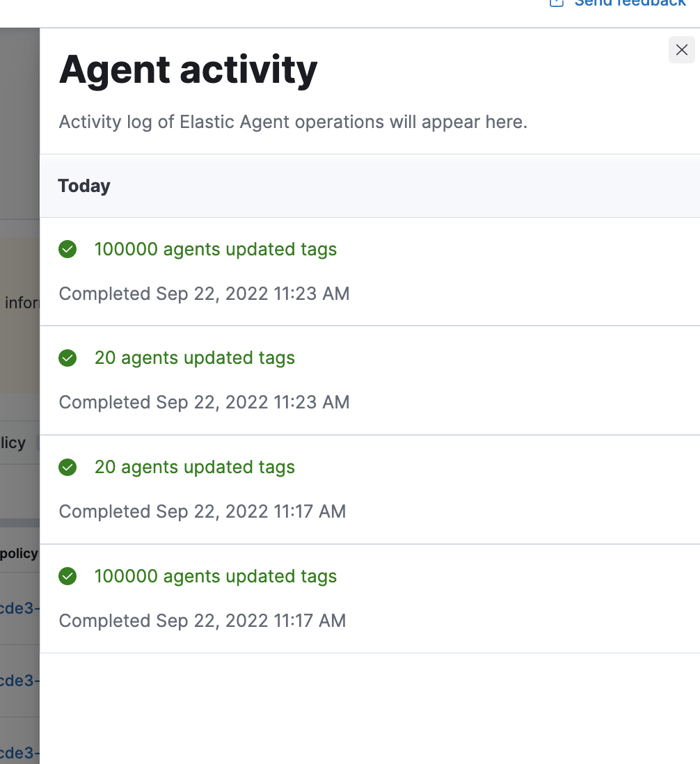Click the feedback icon beside Send feedback

click(x=556, y=3)
